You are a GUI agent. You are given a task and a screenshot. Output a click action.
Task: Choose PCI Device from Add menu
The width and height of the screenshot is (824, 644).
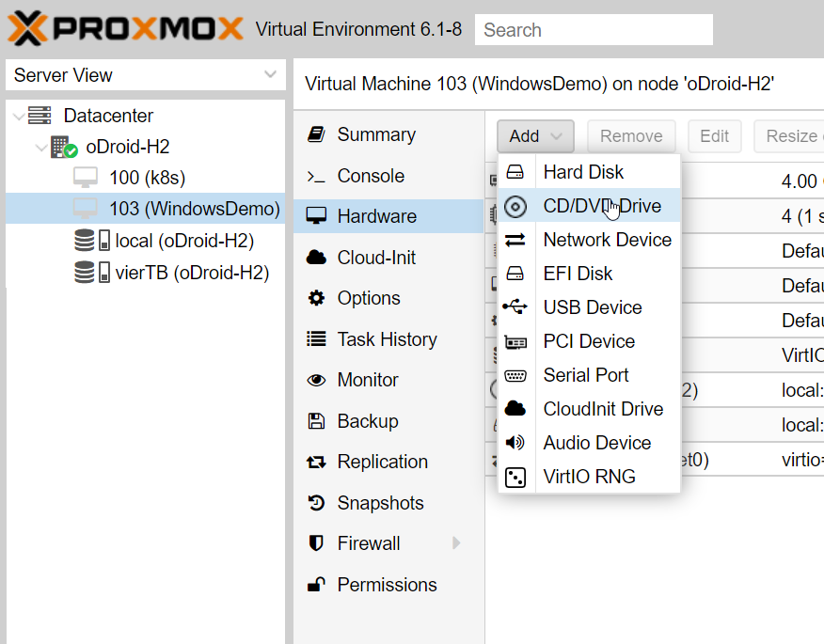point(589,341)
